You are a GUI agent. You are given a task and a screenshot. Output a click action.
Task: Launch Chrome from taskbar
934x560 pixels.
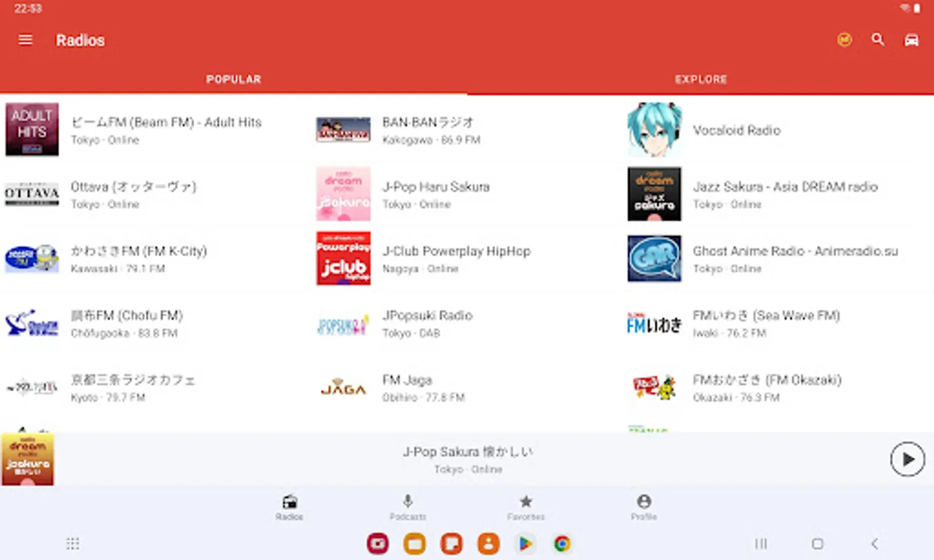pos(562,544)
